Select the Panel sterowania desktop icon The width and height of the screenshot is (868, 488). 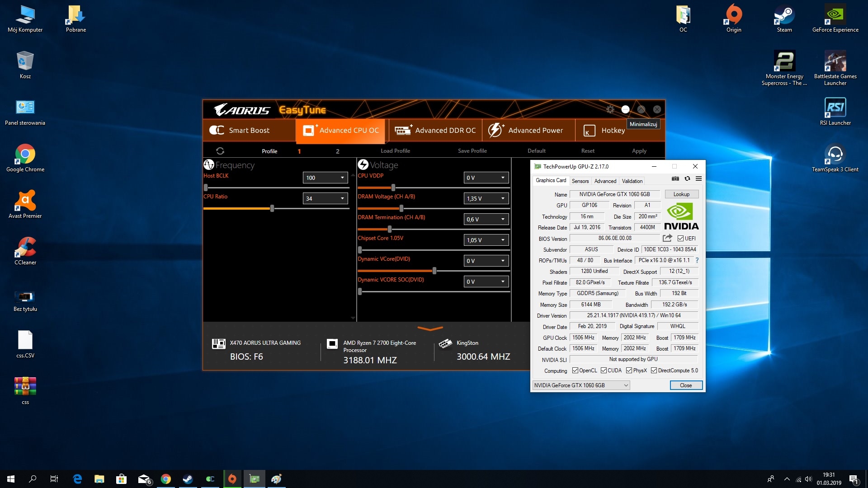coord(25,112)
